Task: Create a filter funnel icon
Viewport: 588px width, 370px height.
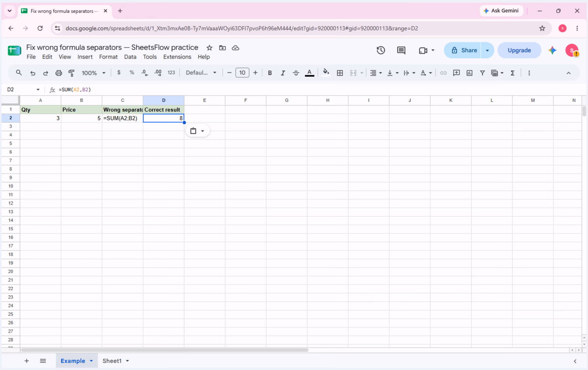Action: click(482, 73)
